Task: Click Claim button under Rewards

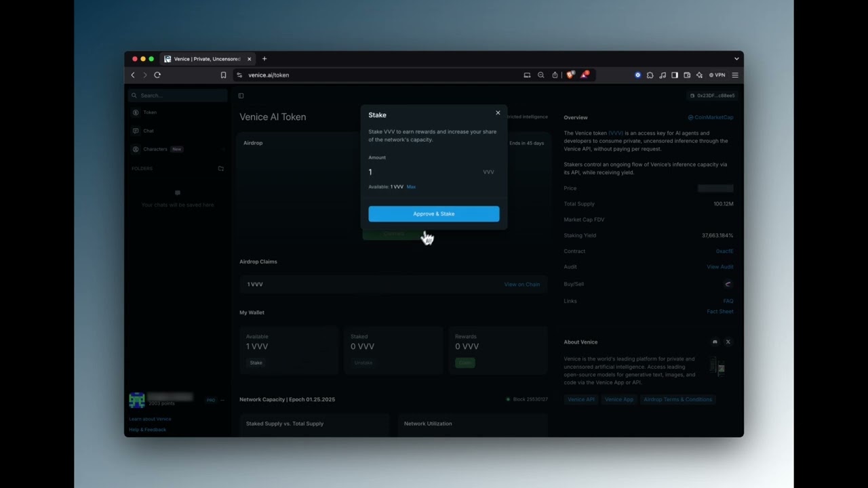Action: coord(465,363)
